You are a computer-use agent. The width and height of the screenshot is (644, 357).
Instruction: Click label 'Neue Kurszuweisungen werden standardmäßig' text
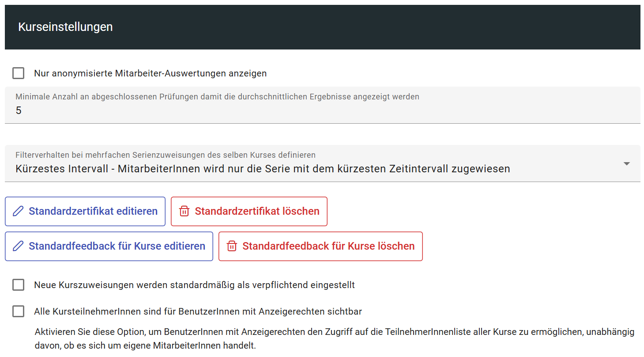tap(194, 285)
